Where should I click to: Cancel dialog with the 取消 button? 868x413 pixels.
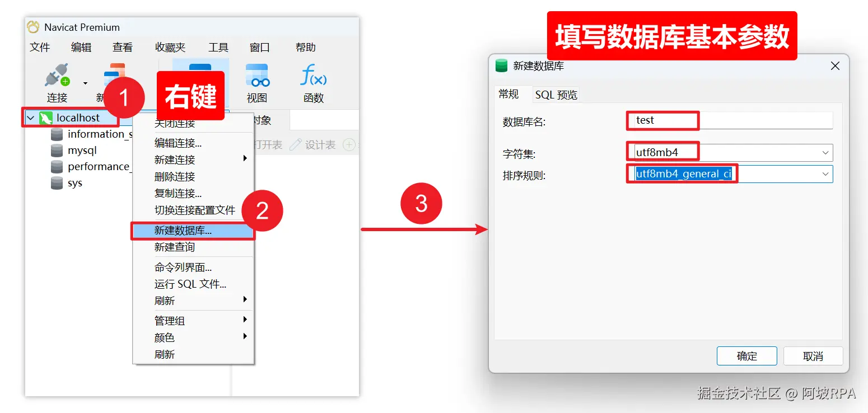pyautogui.click(x=813, y=356)
